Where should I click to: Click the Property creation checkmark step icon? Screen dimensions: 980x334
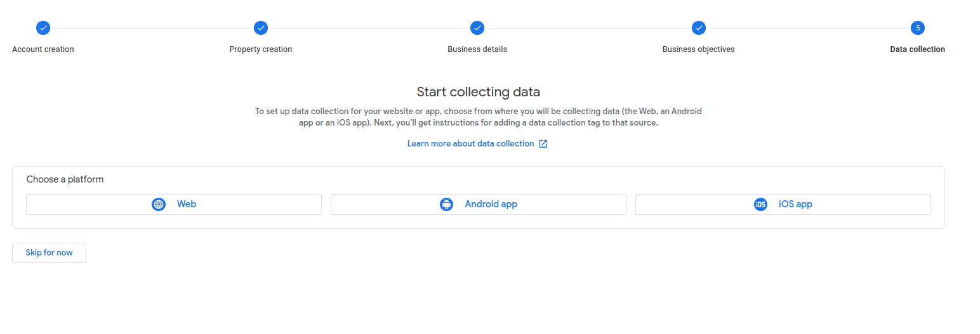click(x=261, y=28)
